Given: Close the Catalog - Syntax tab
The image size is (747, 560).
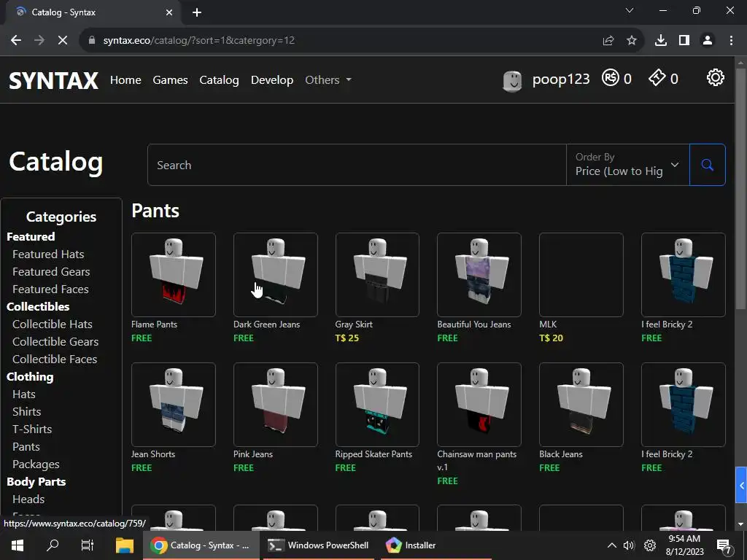Looking at the screenshot, I should pyautogui.click(x=169, y=12).
